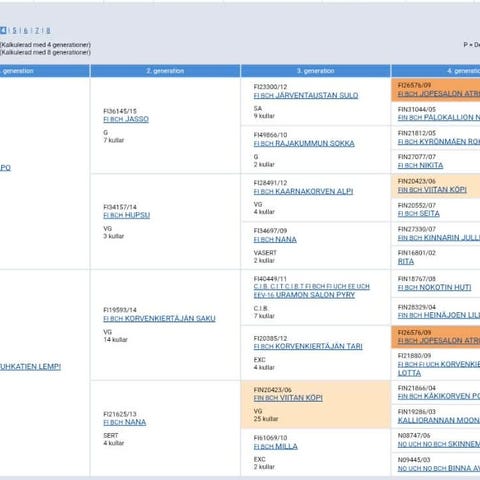Switch to the 6 generations view option

[25, 31]
